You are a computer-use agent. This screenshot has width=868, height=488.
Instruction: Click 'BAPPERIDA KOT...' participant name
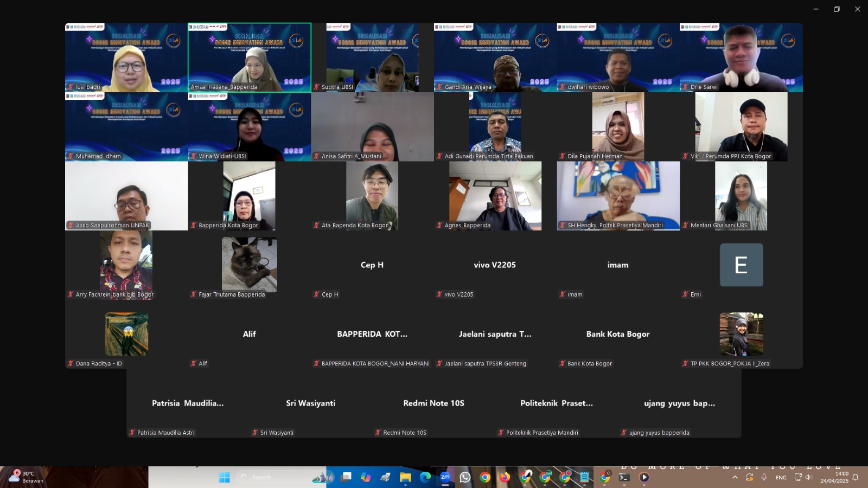372,334
